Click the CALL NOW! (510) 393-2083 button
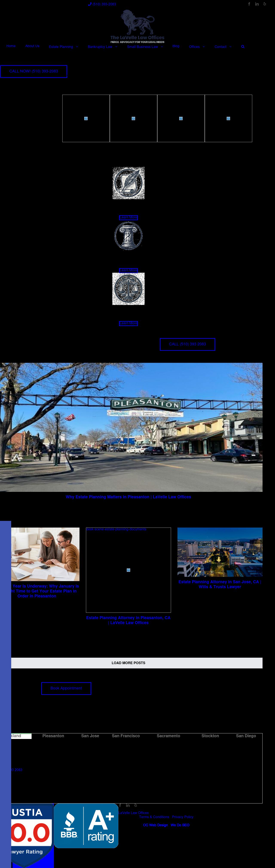The image size is (275, 868). (34, 71)
